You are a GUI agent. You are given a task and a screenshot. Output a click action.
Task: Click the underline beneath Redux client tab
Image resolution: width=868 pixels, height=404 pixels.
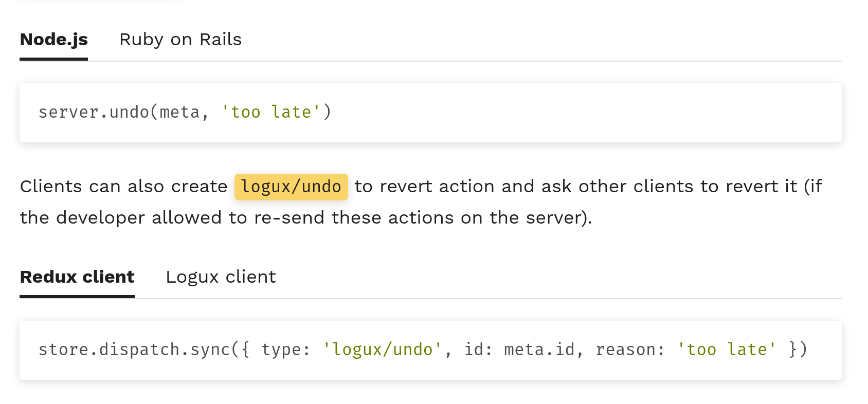click(77, 296)
